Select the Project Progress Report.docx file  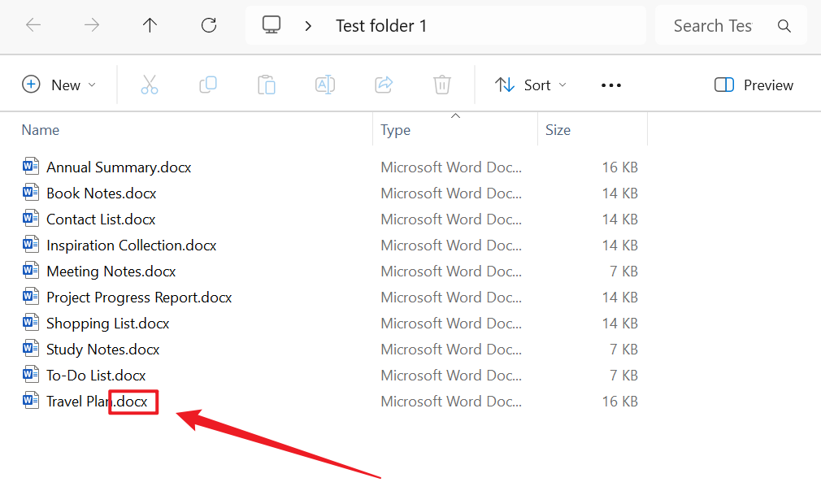click(x=138, y=298)
